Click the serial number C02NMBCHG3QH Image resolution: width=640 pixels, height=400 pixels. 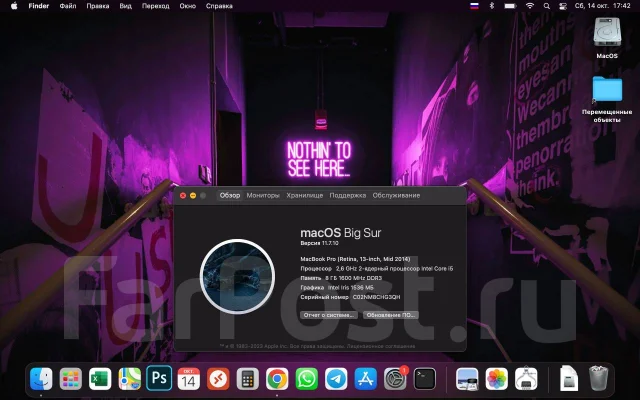point(376,297)
